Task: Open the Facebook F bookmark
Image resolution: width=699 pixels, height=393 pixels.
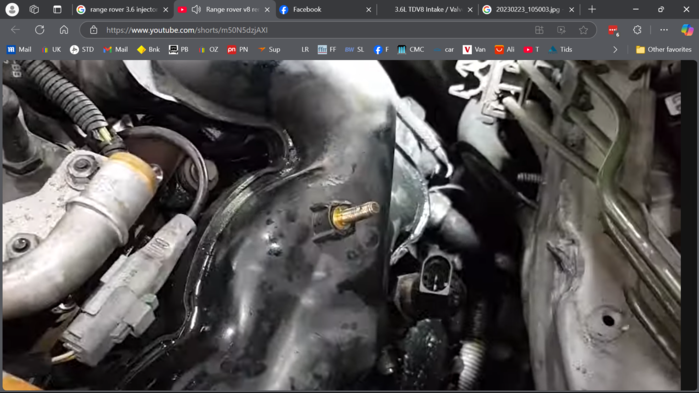Action: pos(381,49)
